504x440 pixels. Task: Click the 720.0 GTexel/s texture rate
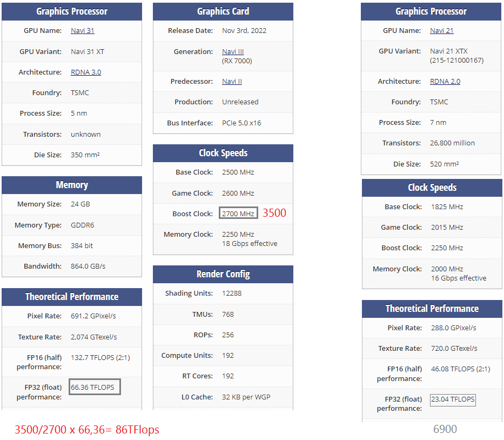[454, 348]
